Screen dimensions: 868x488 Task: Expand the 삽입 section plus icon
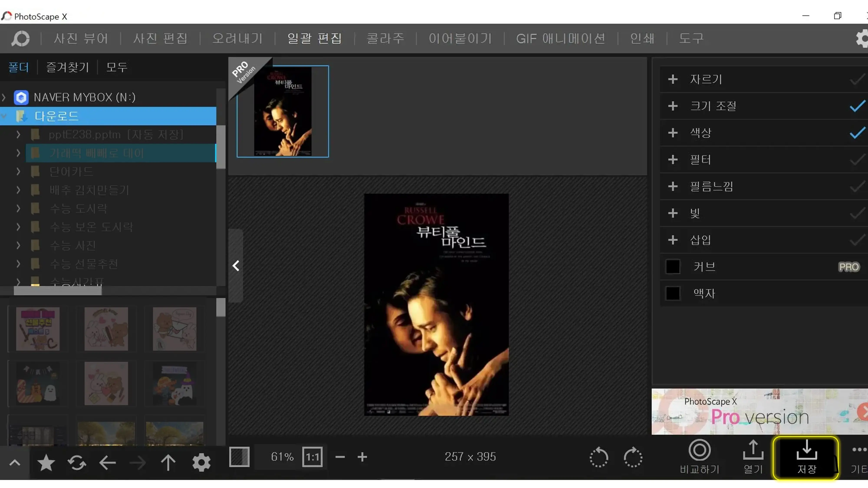pos(672,240)
